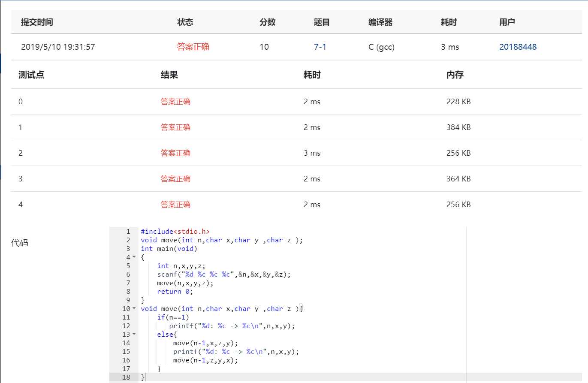Place cursor on the if(n==1) line
The width and height of the screenshot is (588, 383).
[173, 317]
